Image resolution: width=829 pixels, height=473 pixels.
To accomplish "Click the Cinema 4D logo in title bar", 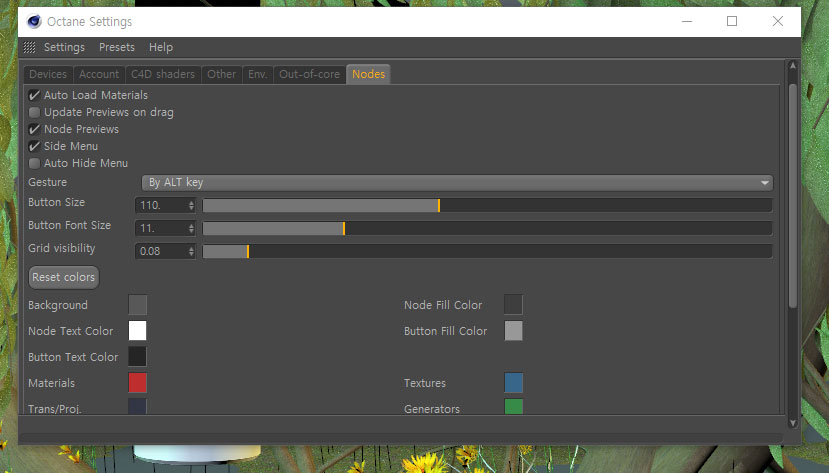I will pyautogui.click(x=34, y=21).
